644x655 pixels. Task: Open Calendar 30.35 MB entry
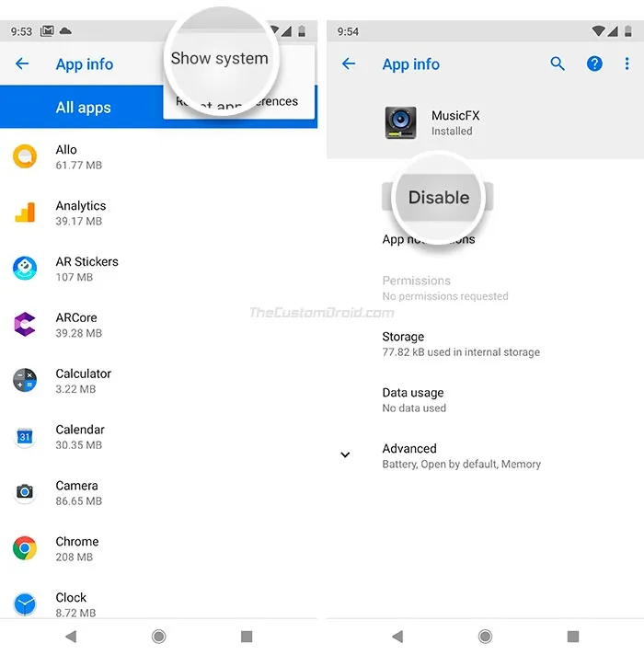(159, 437)
